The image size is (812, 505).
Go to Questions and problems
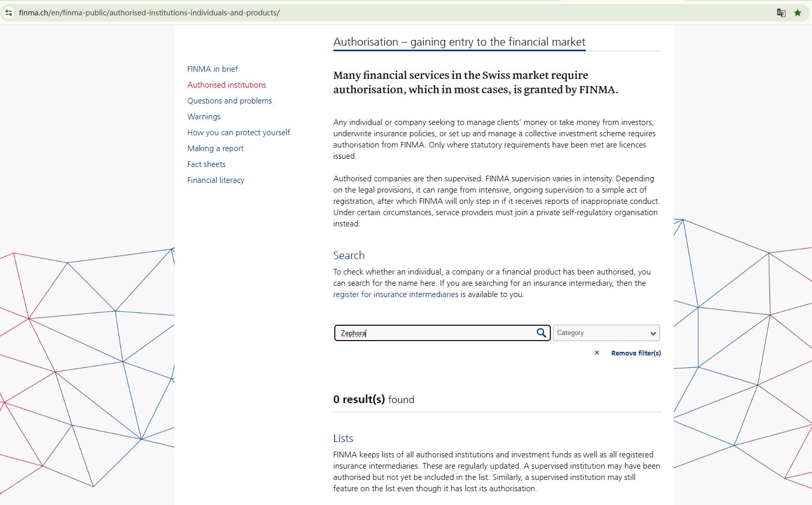229,101
